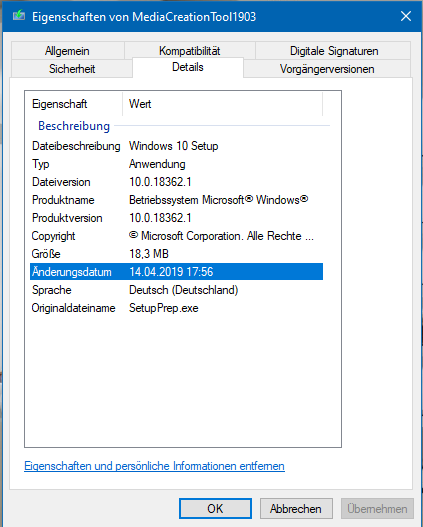Select the Dateibeschreibung property row

[176, 146]
